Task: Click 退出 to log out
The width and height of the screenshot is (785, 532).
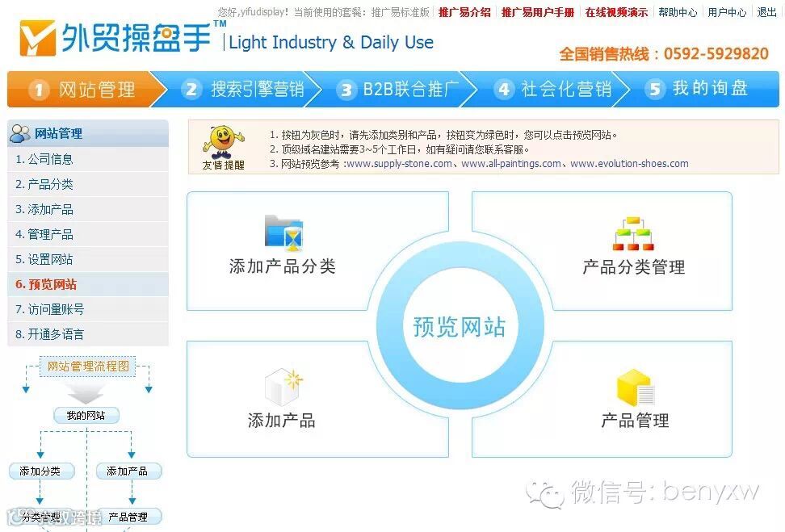Action: coord(766,12)
